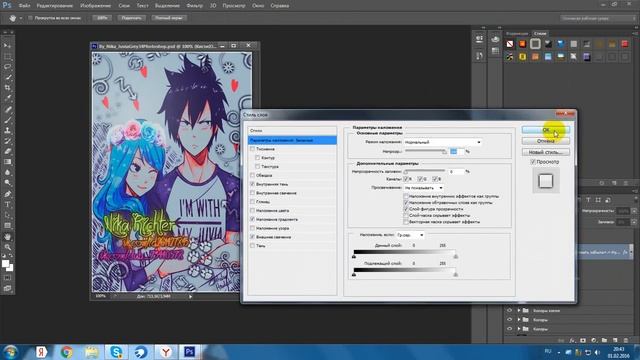Select the Eraser tool
640x360 pixels.
click(x=7, y=151)
